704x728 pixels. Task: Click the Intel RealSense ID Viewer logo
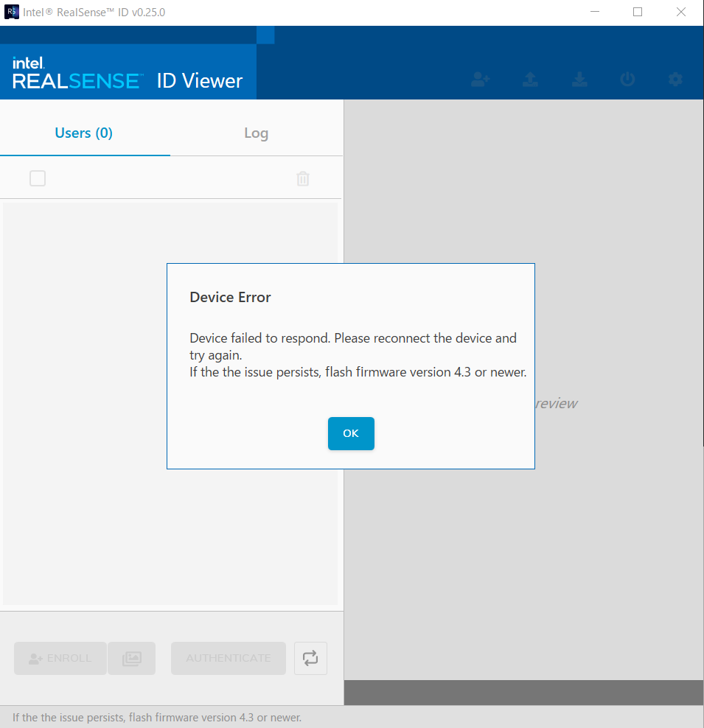128,74
